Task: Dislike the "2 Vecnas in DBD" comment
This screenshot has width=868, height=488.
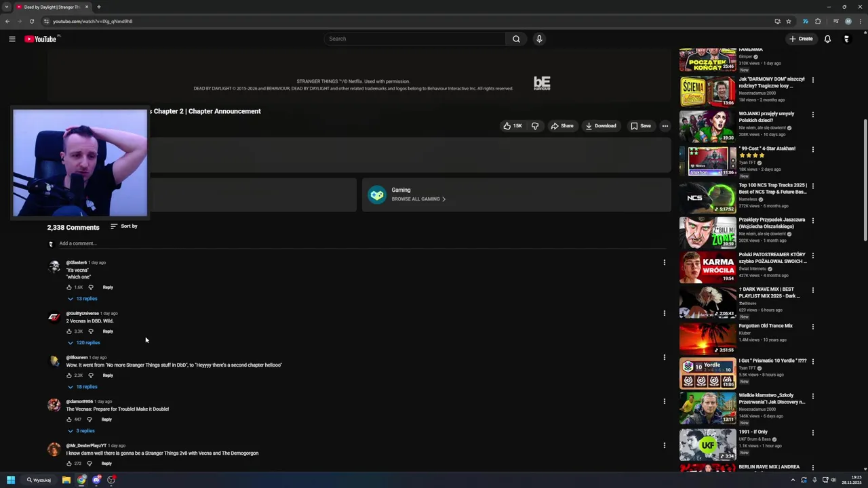Action: point(91,331)
